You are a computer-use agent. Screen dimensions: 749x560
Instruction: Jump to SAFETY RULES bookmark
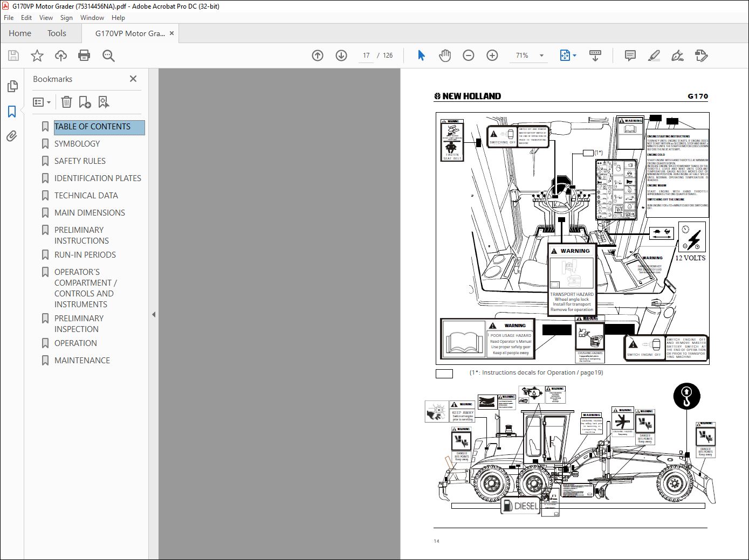point(80,161)
